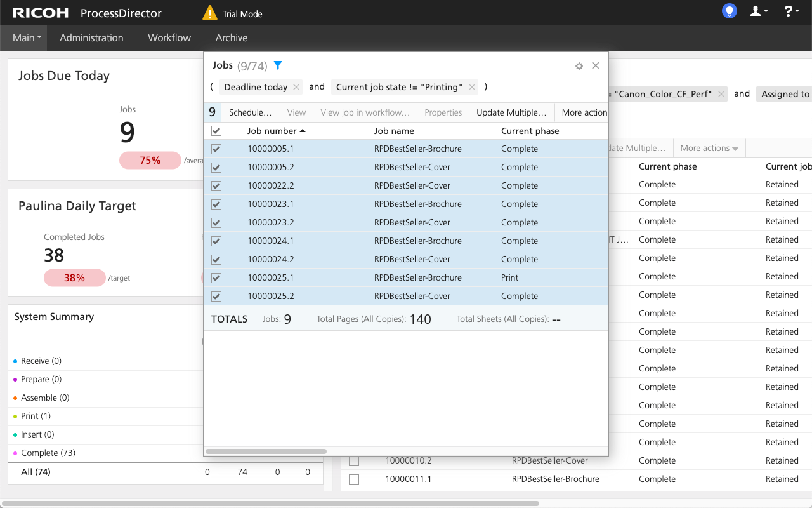
Task: Remove the Canon_Color_CF_Perf filter chip
Action: pos(720,94)
